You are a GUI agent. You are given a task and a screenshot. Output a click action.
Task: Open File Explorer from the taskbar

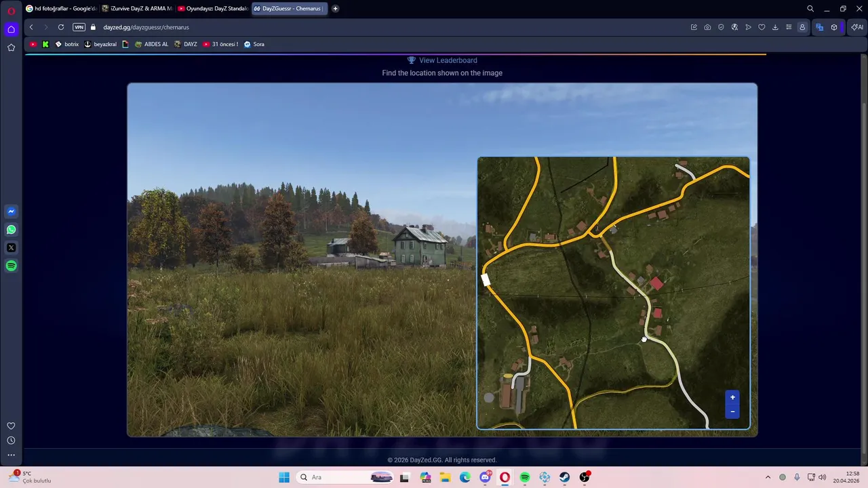click(446, 477)
